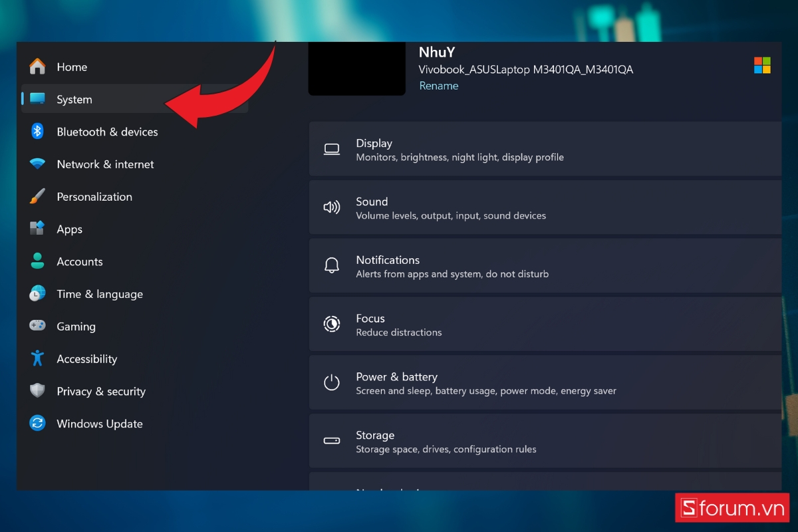Click the Display laptop icon
The image size is (798, 532).
[332, 150]
